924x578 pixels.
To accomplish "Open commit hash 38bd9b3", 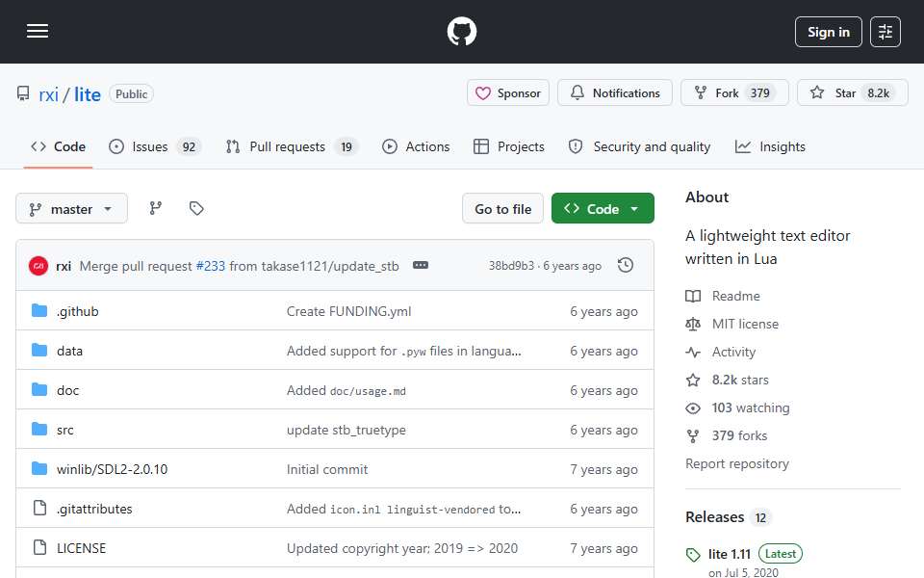I will click(511, 266).
